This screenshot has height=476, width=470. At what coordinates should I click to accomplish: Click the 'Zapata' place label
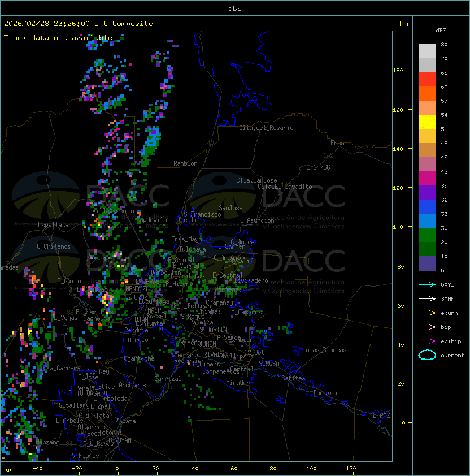(x=125, y=421)
